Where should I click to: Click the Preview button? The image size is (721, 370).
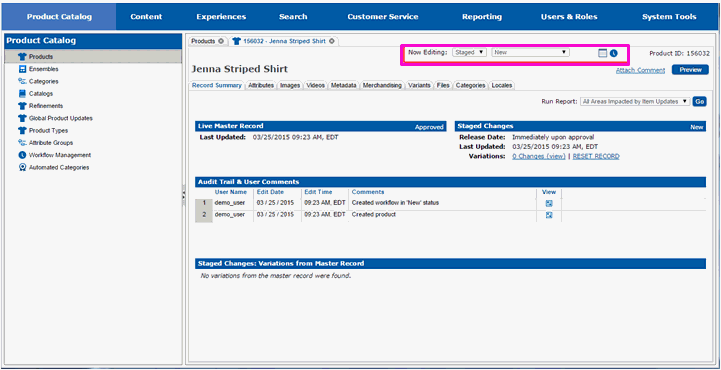690,70
